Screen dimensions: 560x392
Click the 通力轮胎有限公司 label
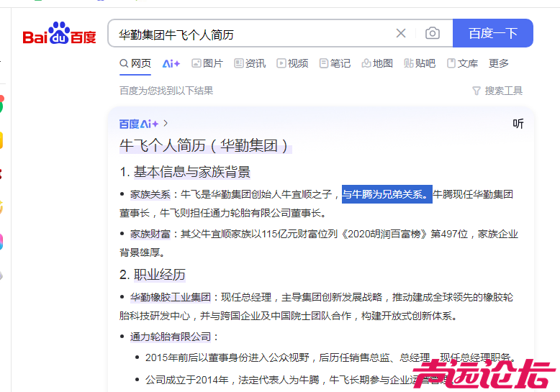pyautogui.click(x=171, y=337)
